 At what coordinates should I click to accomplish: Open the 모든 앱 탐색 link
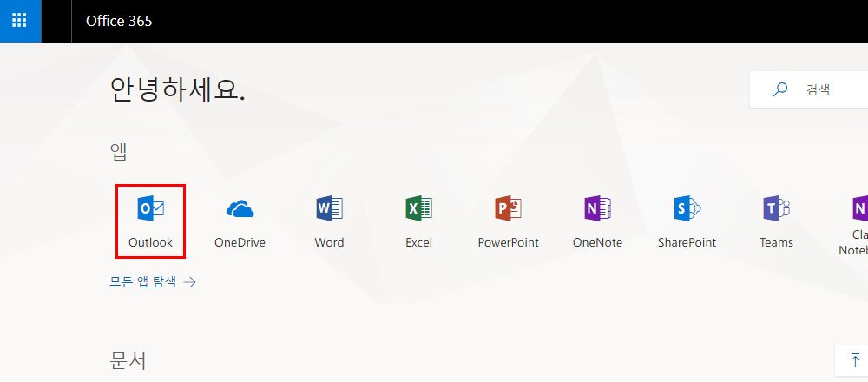pos(153,282)
